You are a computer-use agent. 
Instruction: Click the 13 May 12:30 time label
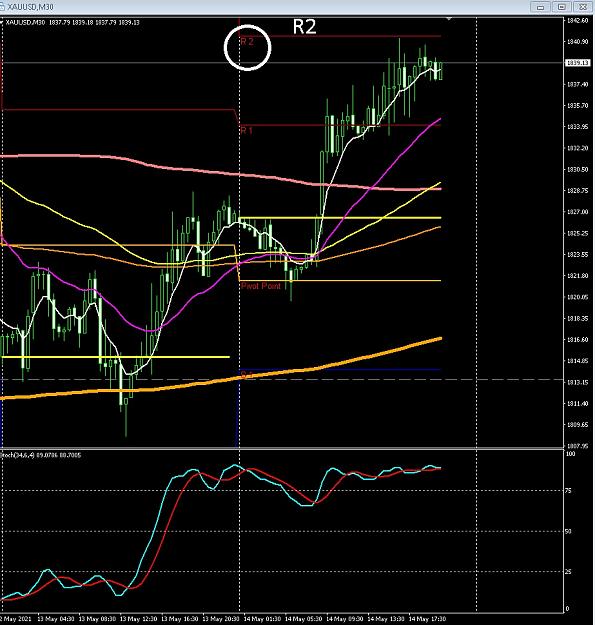pos(138,619)
